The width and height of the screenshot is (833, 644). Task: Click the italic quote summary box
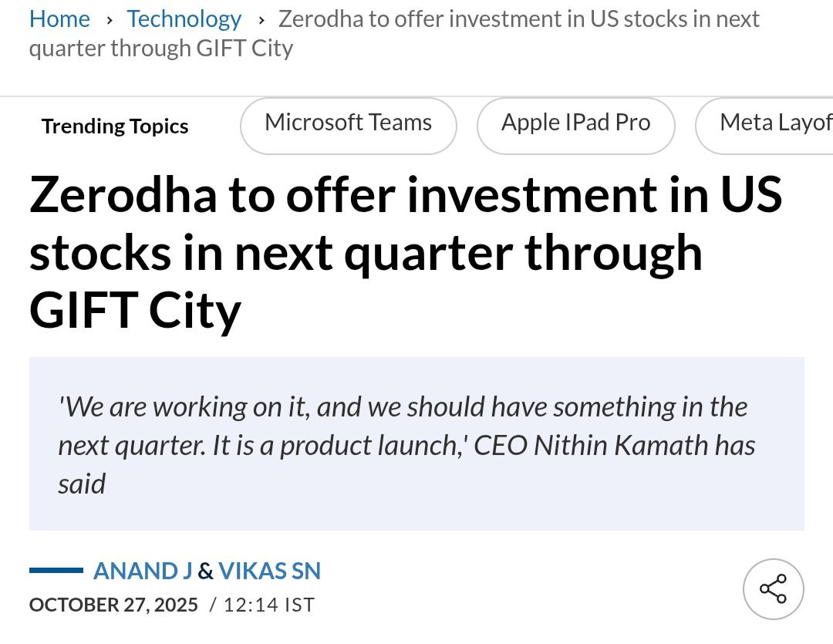pyautogui.click(x=416, y=444)
